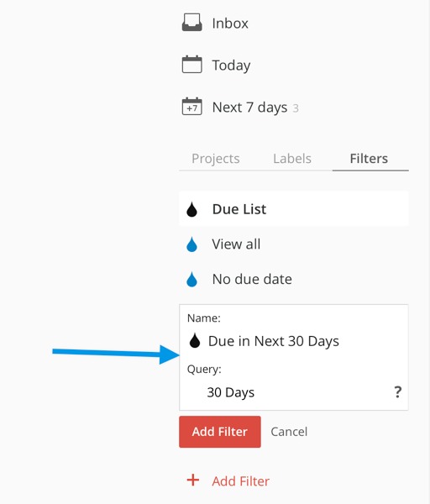
Task: Click the filter name field 'Due in Next 30 Days'
Action: click(x=274, y=341)
